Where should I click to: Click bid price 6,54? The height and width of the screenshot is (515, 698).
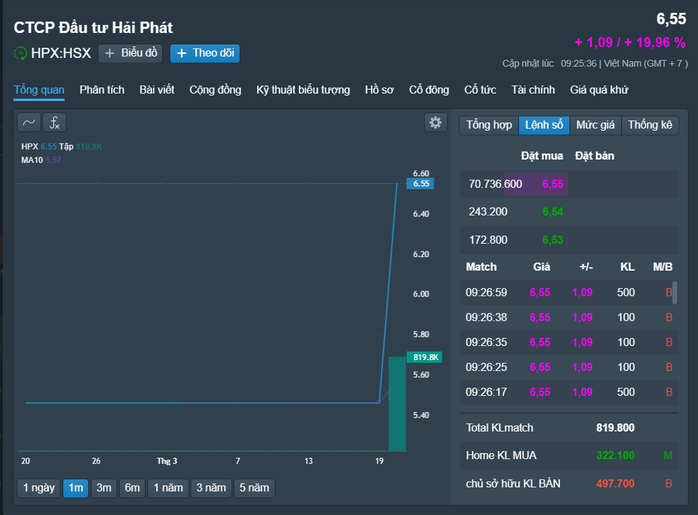(x=552, y=212)
